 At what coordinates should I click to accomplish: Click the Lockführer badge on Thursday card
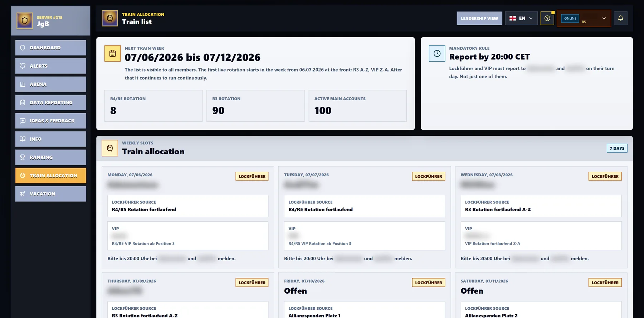click(x=252, y=283)
